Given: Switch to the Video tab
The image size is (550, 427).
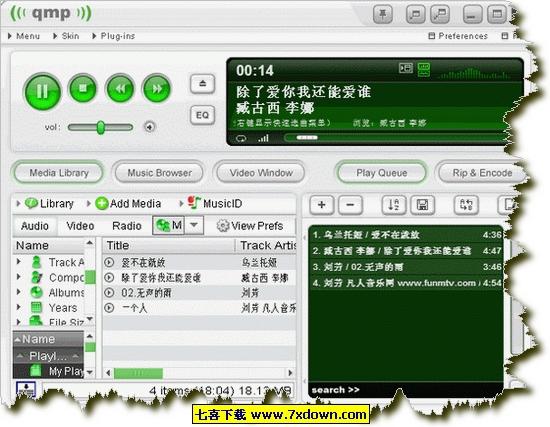Looking at the screenshot, I should [80, 226].
